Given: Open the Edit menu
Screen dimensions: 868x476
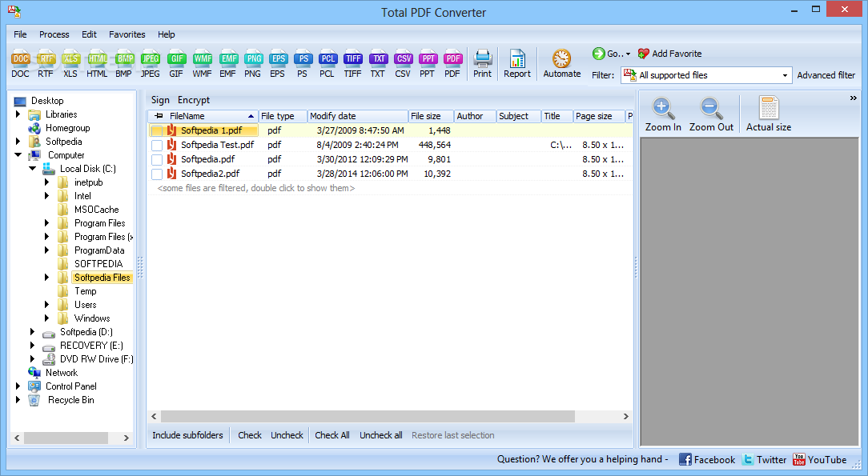Looking at the screenshot, I should pyautogui.click(x=89, y=34).
